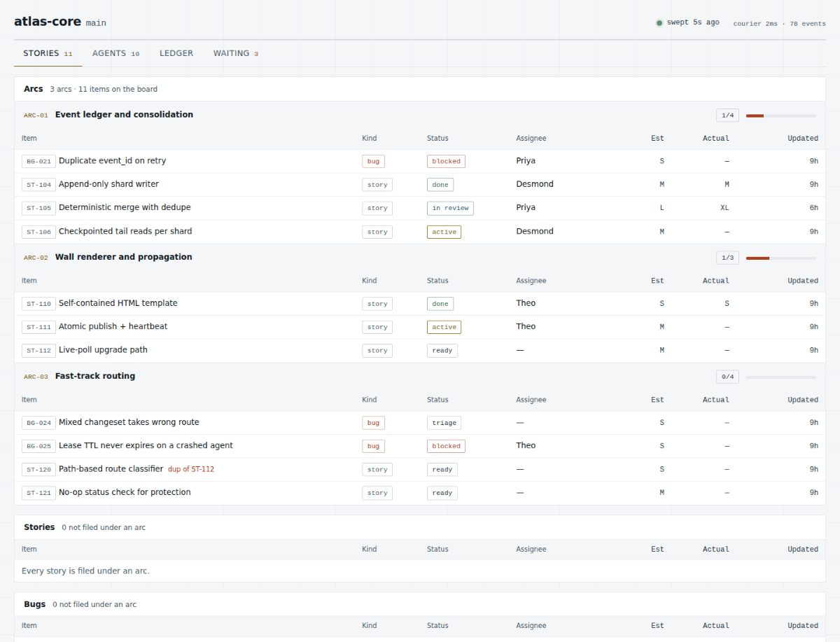Open 'Event ledger and consolidation' arc heading
Image resolution: width=840 pixels, height=642 pixels.
pos(124,115)
